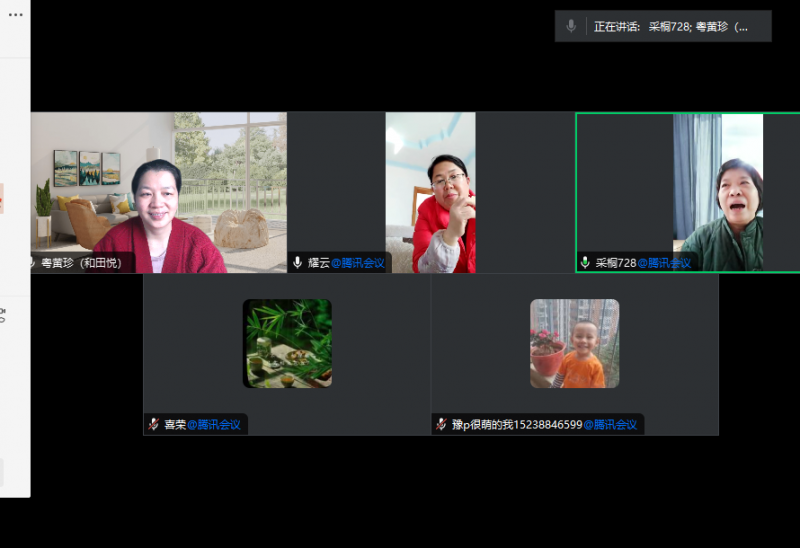This screenshot has width=800, height=548.
Task: Open the three-dot more menu at top left
Action: pos(15,15)
